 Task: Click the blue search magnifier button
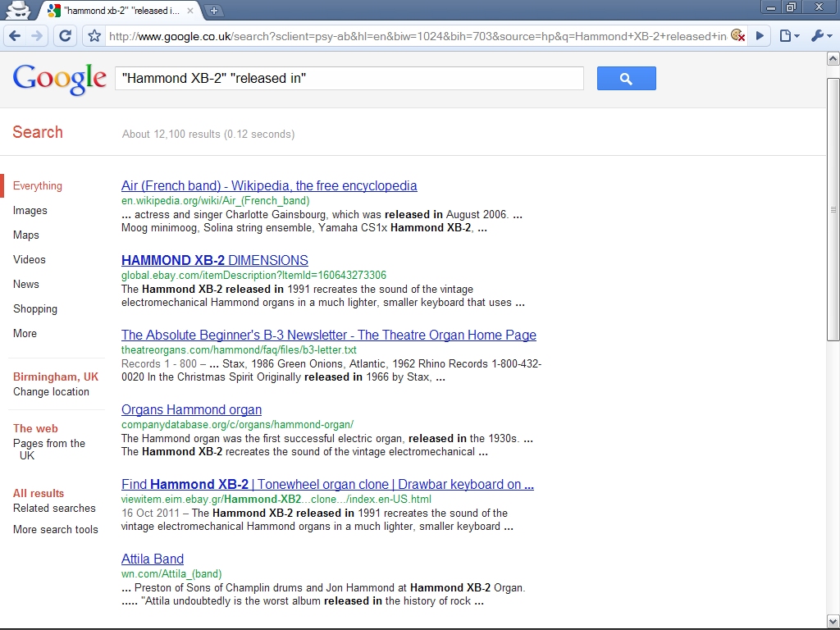coord(626,78)
